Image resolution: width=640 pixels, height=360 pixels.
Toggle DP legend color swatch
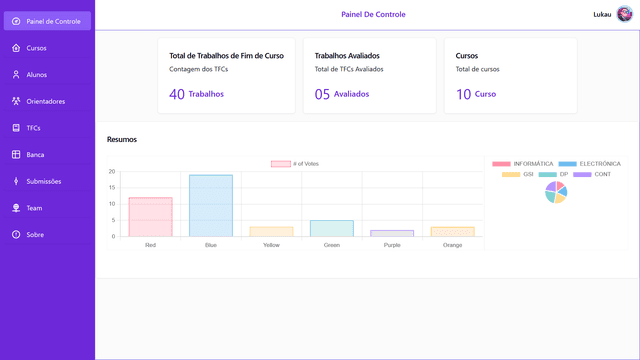(547, 174)
